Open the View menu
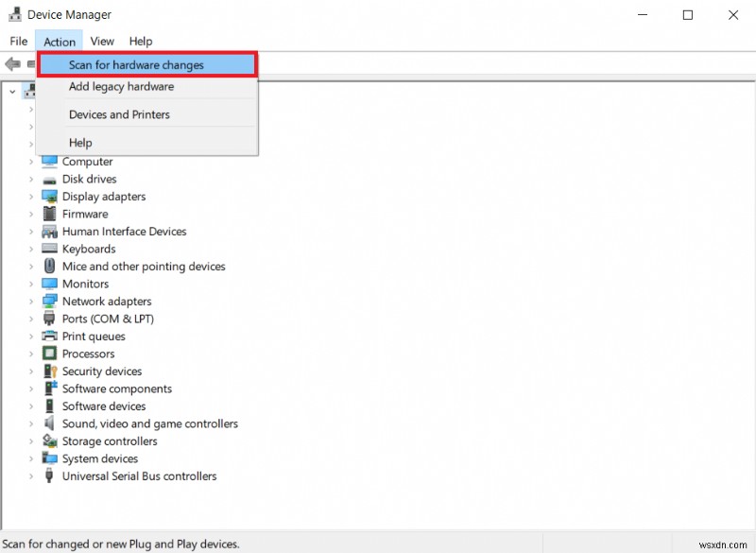Image resolution: width=756 pixels, height=553 pixels. (x=102, y=42)
